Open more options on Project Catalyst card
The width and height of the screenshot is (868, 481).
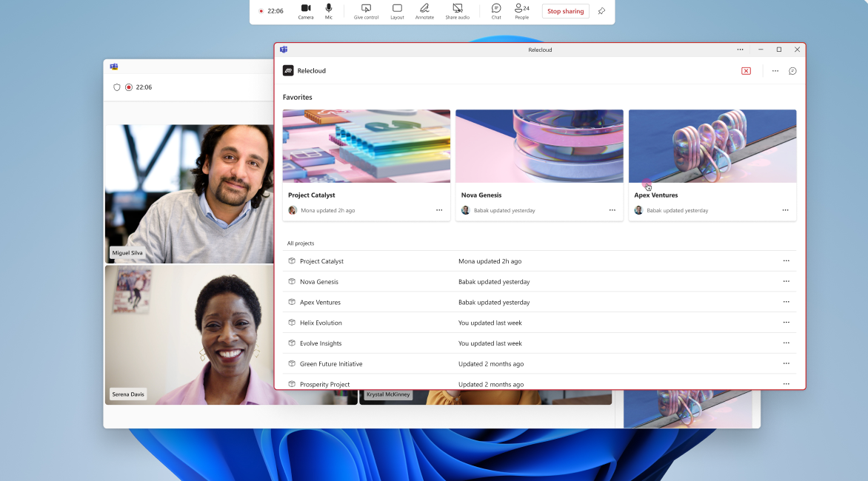point(439,210)
